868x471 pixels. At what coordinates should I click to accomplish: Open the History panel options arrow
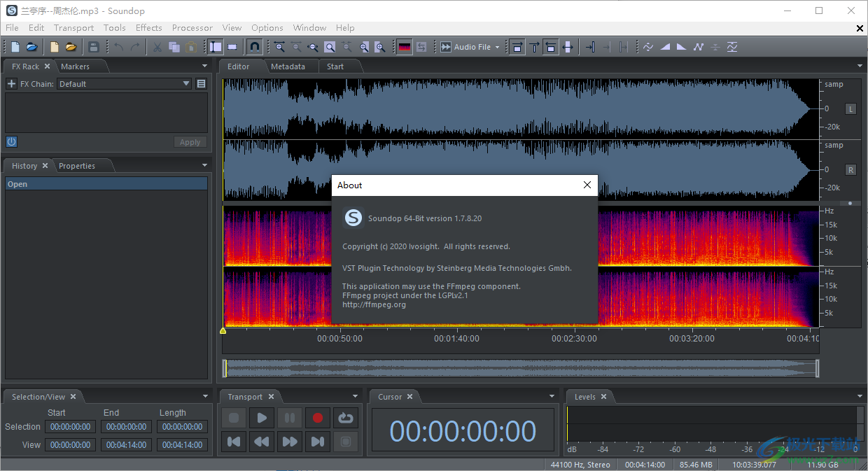click(x=205, y=165)
